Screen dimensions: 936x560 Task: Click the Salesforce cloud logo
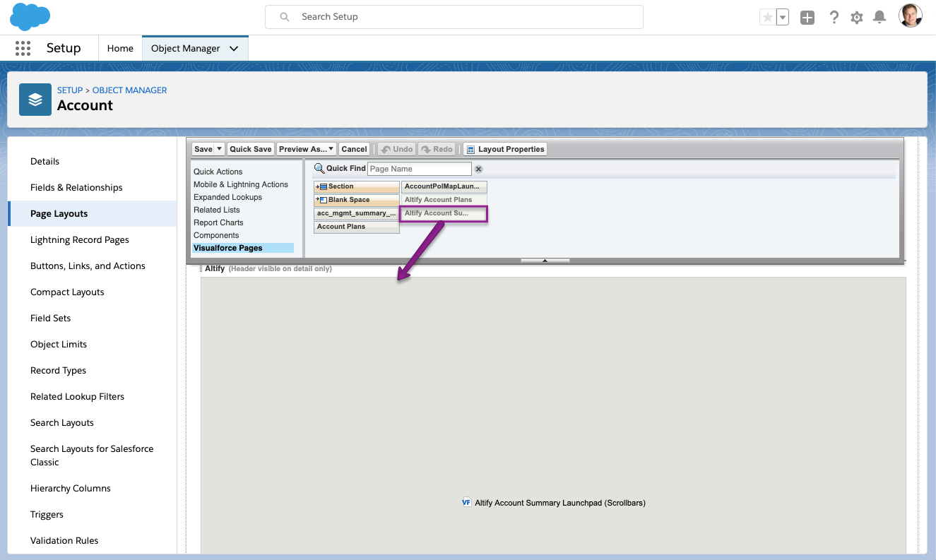(30, 16)
